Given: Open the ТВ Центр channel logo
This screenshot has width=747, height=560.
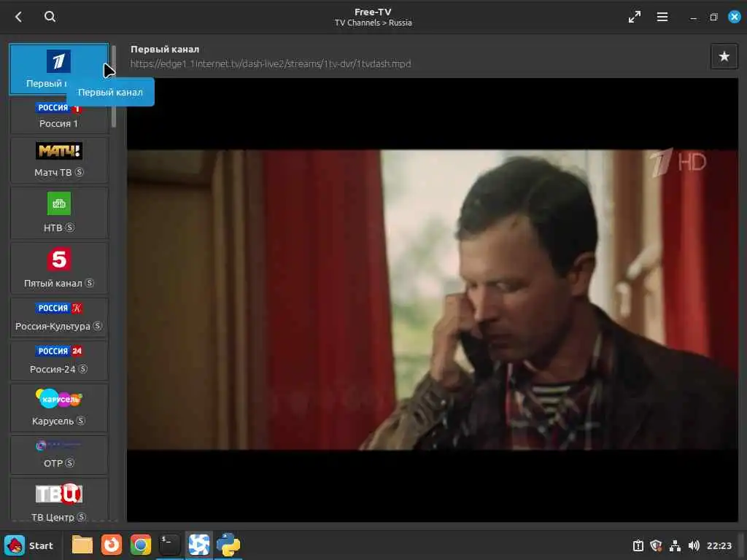Looking at the screenshot, I should pyautogui.click(x=59, y=494).
